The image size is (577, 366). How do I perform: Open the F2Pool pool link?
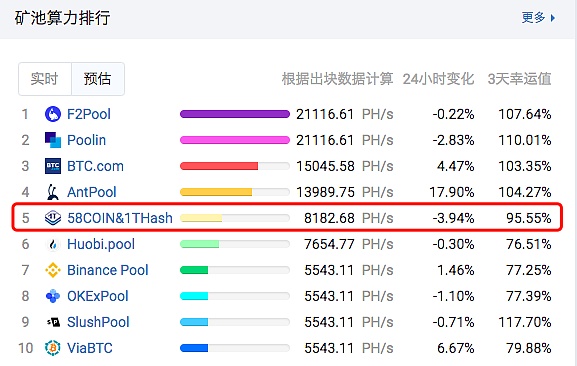coord(89,114)
